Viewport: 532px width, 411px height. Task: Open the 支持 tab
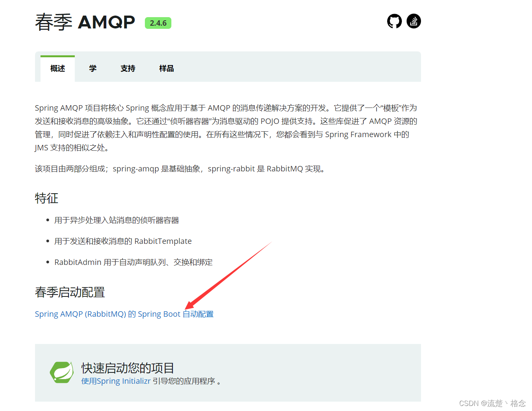127,68
